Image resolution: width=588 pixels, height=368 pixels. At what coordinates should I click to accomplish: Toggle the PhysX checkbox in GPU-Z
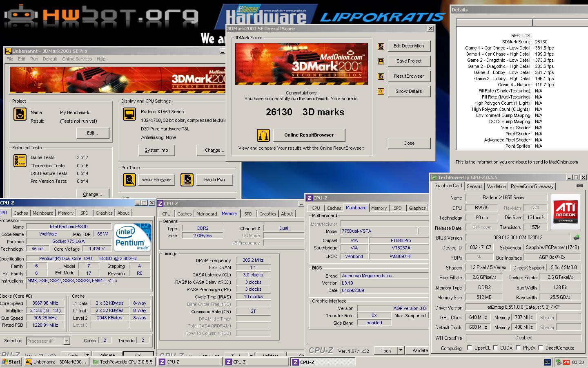click(518, 348)
